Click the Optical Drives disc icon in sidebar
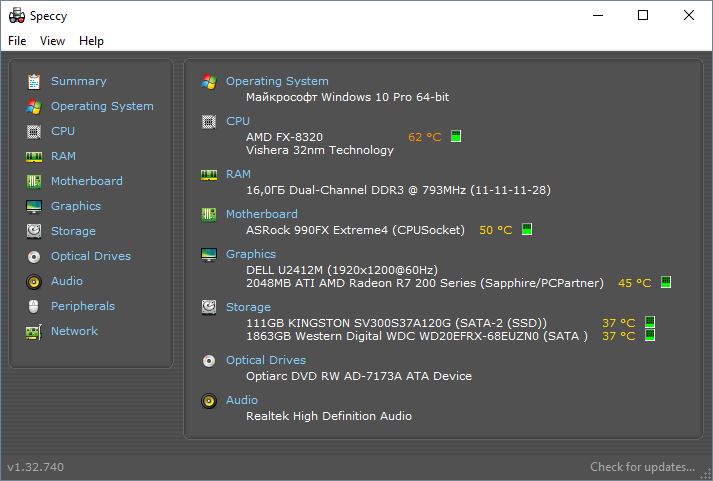 [x=34, y=257]
